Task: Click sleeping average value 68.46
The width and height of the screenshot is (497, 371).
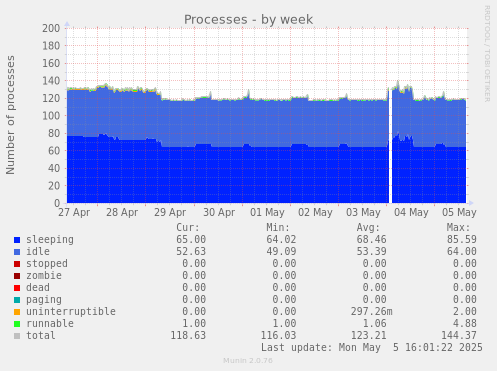Action: 371,240
